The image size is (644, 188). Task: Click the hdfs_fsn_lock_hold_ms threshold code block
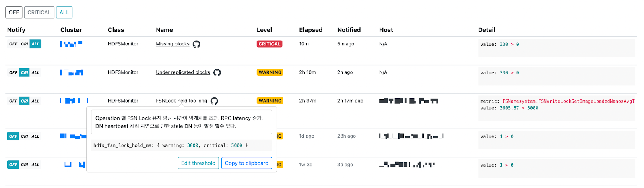point(182,145)
